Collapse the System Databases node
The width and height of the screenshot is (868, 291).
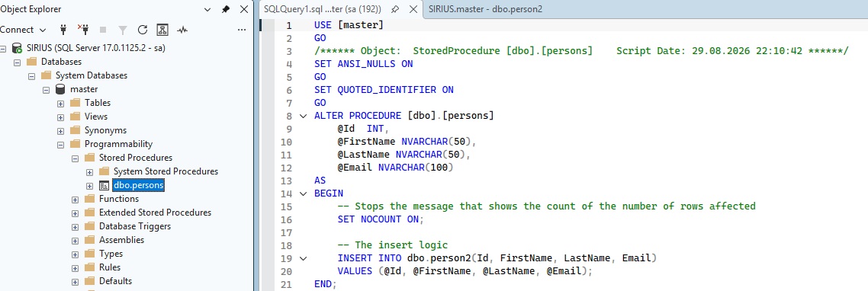click(31, 75)
